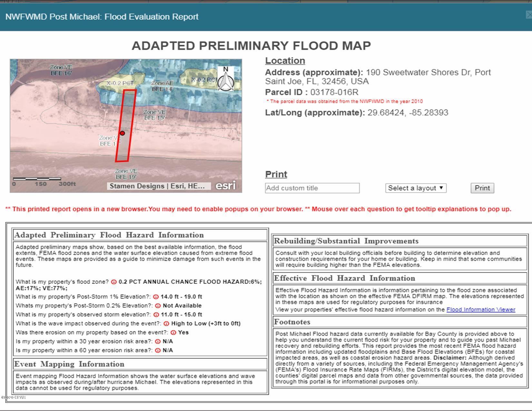The height and width of the screenshot is (411, 532).
Task: Click info icon beside flood zone question
Action: 114,282
